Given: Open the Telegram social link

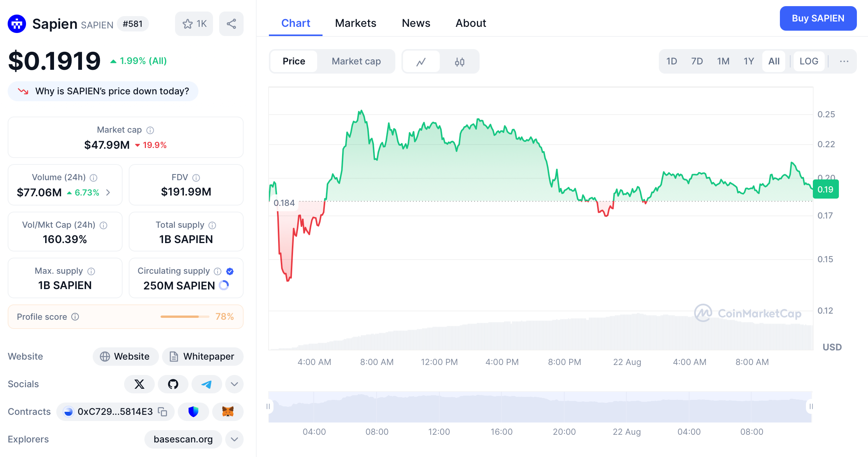Looking at the screenshot, I should [x=206, y=384].
